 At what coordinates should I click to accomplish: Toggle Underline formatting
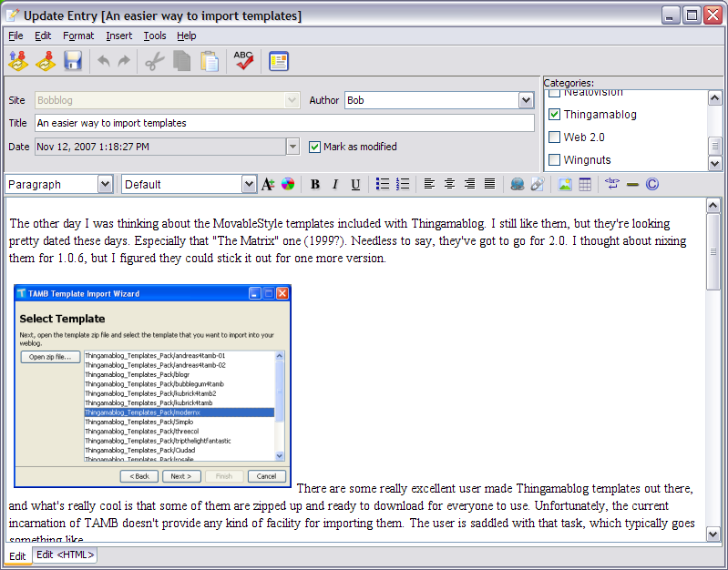pos(355,184)
